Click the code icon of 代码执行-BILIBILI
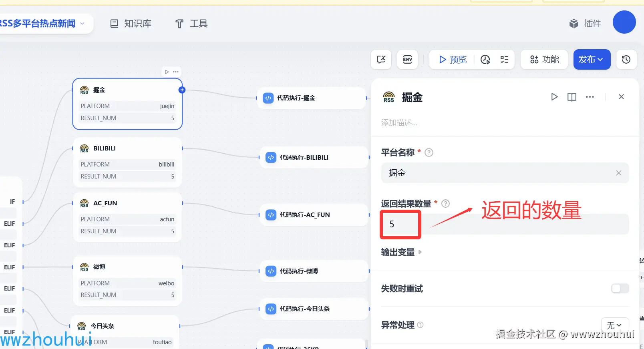The image size is (644, 349). pyautogui.click(x=271, y=158)
